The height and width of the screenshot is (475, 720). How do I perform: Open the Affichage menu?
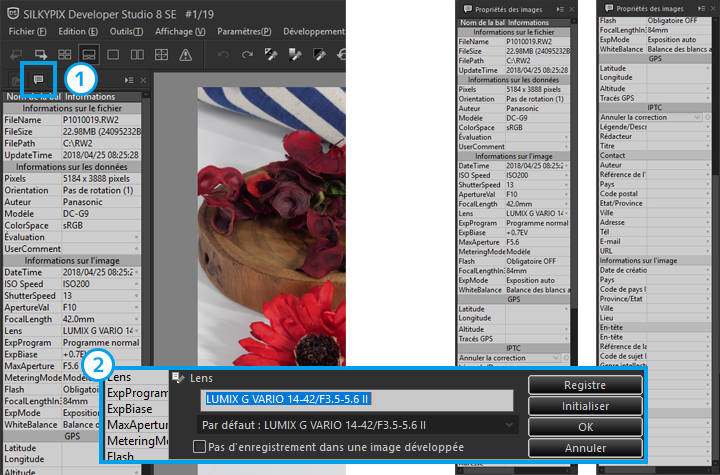point(174,31)
